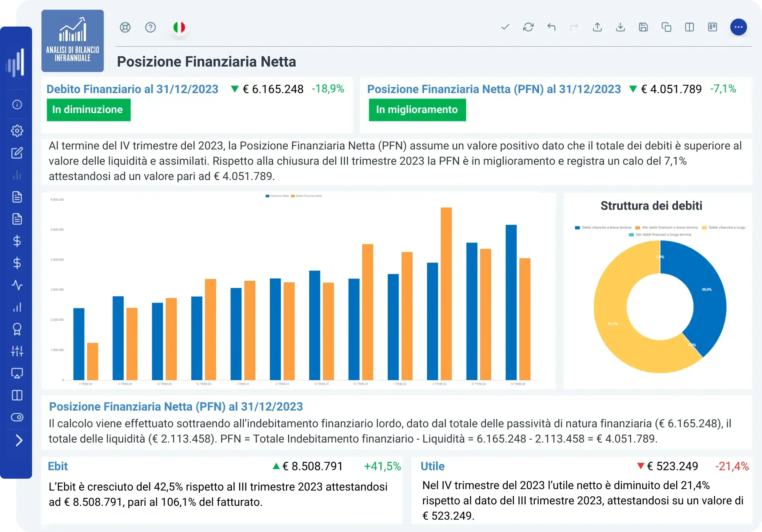Click the upload icon in top toolbar

(597, 27)
